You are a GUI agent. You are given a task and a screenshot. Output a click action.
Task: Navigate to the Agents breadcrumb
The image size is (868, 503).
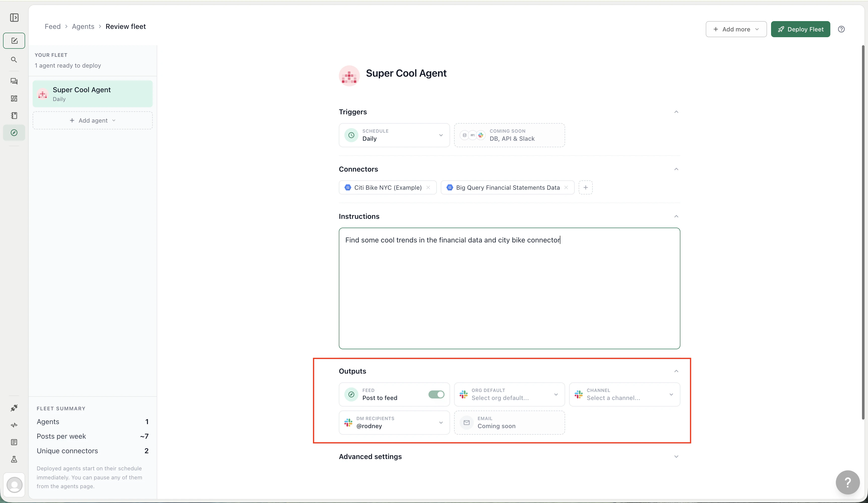(83, 26)
